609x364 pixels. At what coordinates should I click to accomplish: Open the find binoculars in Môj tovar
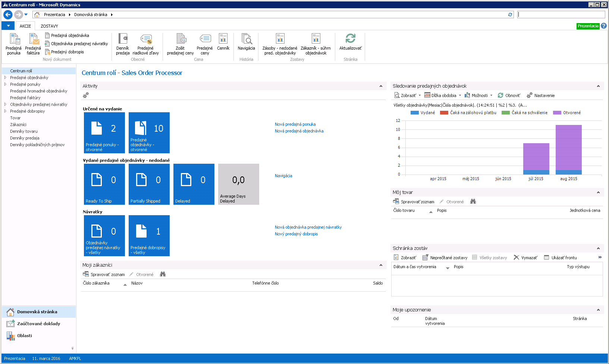[x=473, y=201]
